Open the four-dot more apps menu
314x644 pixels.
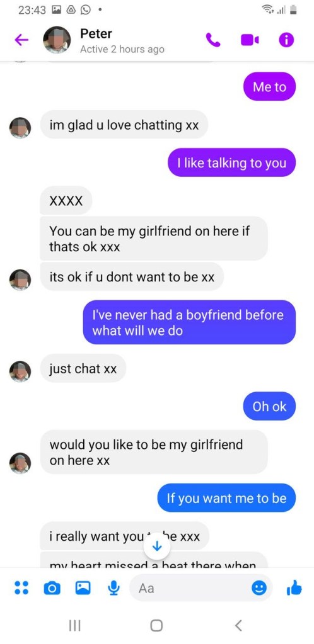pyautogui.click(x=21, y=588)
